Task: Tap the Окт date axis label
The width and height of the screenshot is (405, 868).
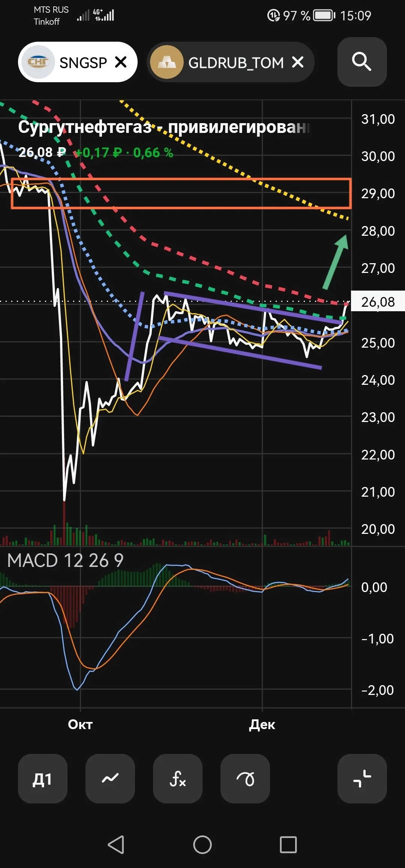Action: pyautogui.click(x=80, y=724)
